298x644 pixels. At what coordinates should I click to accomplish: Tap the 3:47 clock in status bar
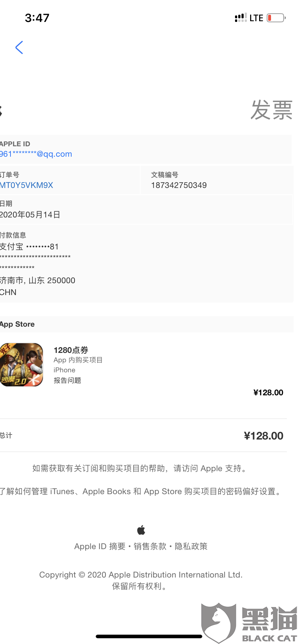point(37,18)
